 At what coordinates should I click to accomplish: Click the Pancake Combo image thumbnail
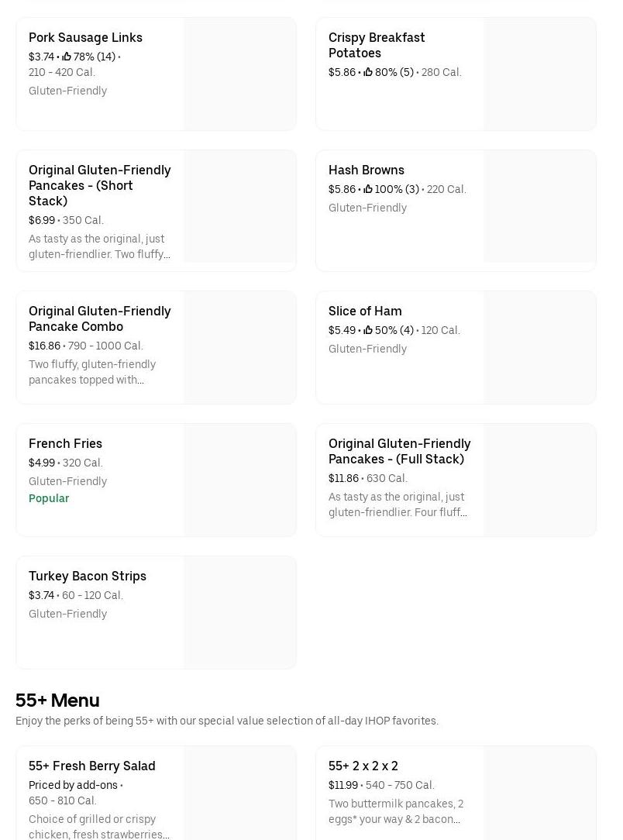pos(239,347)
